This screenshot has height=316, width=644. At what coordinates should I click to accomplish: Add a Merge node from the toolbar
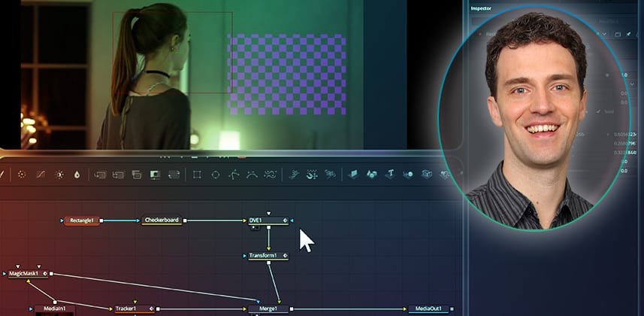click(100, 175)
